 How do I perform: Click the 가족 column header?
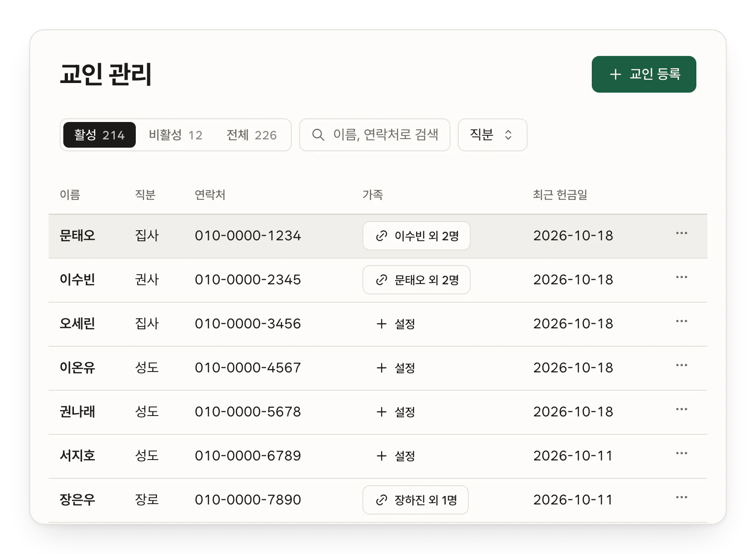[372, 195]
